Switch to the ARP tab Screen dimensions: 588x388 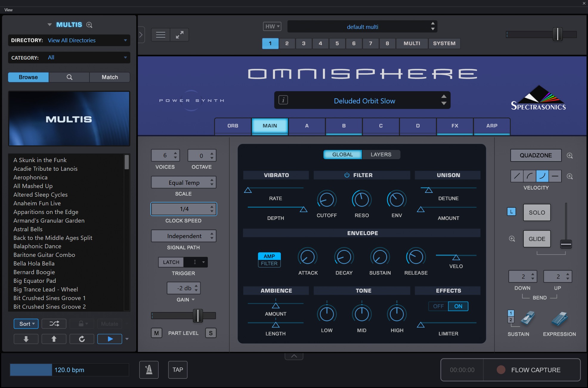click(x=492, y=126)
